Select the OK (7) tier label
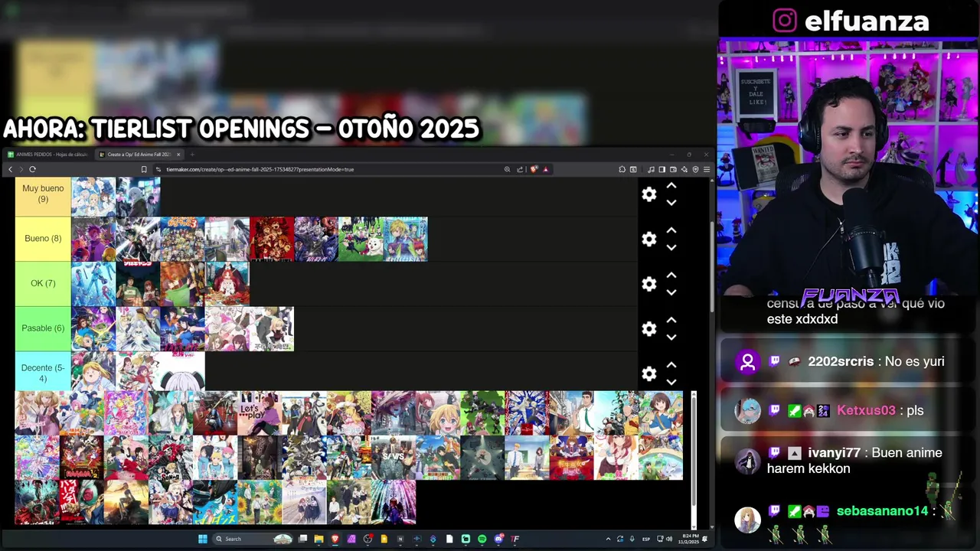This screenshot has width=980, height=551. (43, 283)
